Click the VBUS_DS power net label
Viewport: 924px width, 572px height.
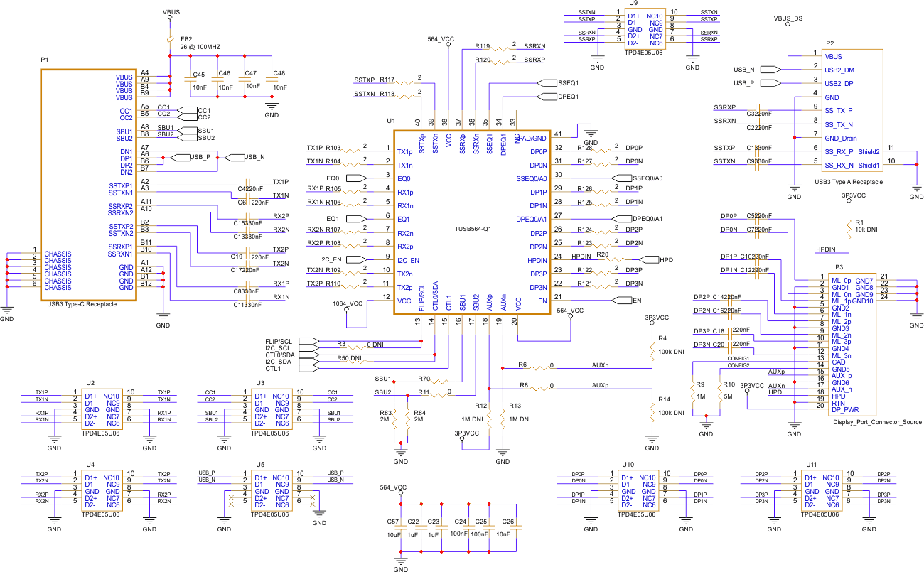tap(788, 18)
